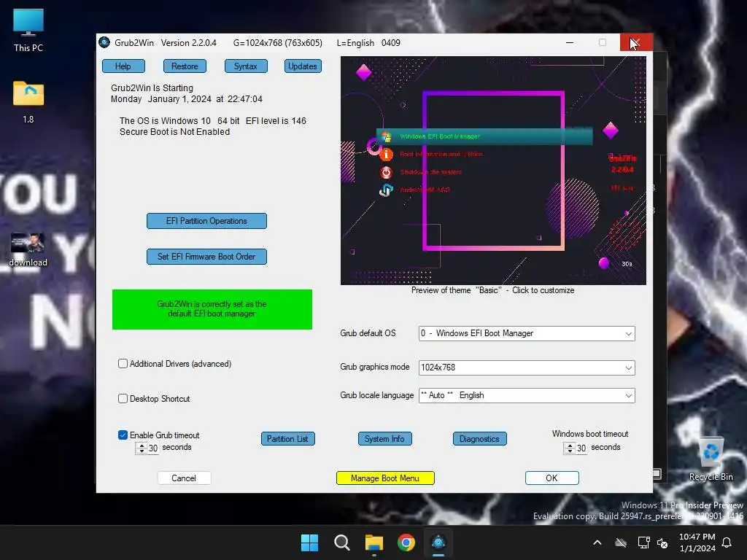The height and width of the screenshot is (560, 747).
Task: Open taskbar Search
Action: (341, 542)
